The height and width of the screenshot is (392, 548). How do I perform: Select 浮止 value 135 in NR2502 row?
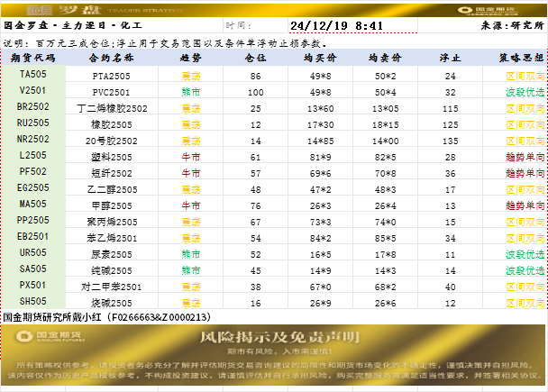[450, 141]
